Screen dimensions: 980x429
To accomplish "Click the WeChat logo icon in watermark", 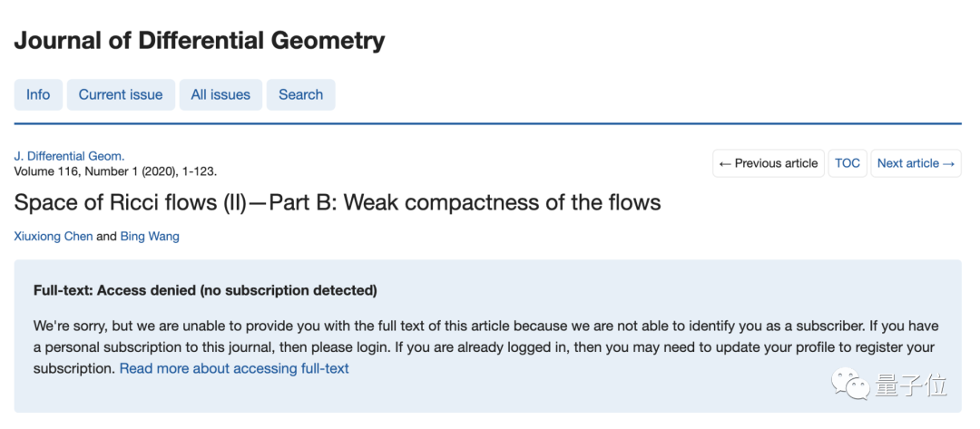I will (x=848, y=385).
